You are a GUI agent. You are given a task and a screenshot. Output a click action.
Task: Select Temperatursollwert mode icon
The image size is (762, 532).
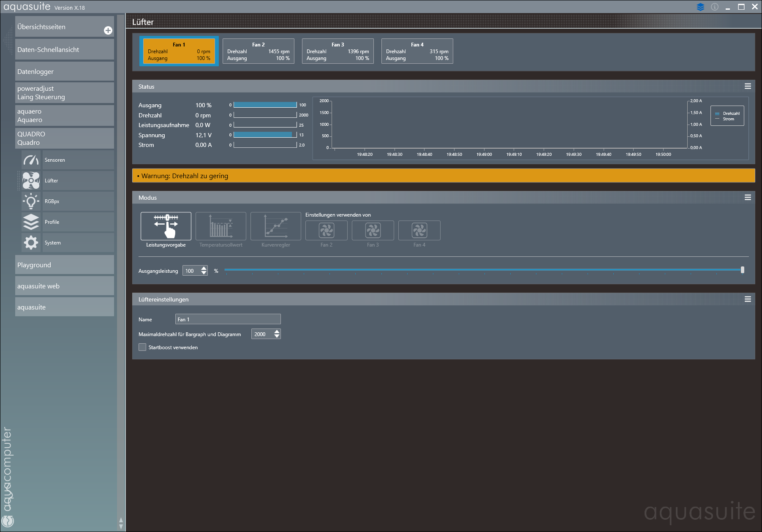(220, 226)
